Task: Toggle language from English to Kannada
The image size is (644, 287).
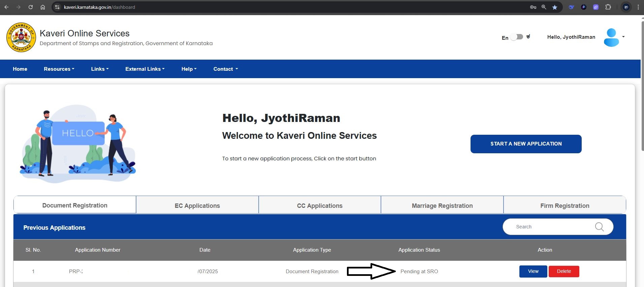Action: [517, 37]
